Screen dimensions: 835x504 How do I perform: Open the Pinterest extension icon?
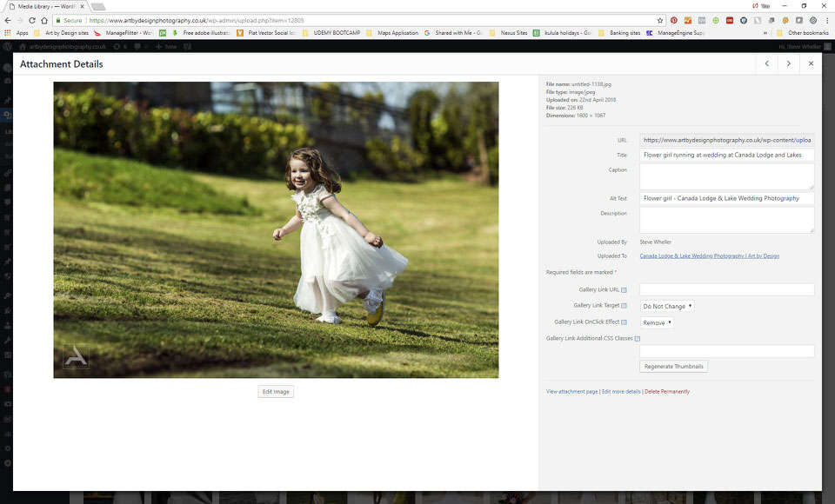(673, 20)
